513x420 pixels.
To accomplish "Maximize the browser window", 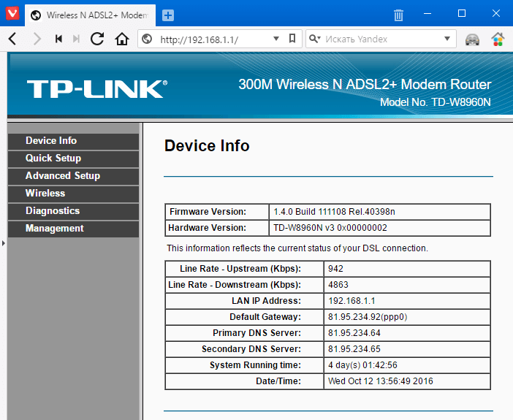I will 462,13.
